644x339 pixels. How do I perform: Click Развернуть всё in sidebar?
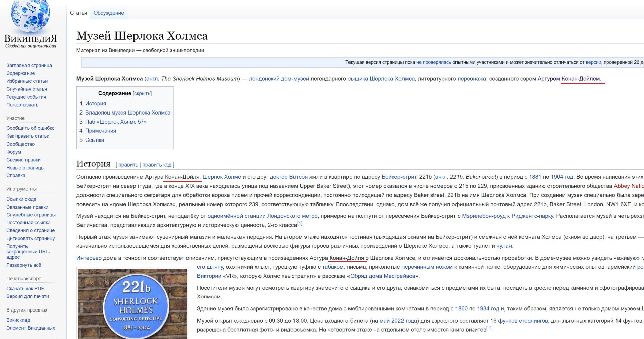[23, 265]
